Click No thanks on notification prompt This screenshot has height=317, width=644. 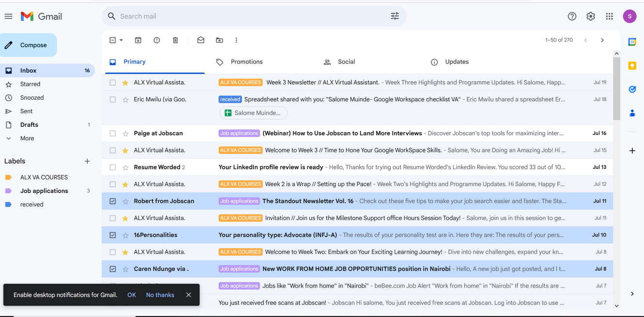pyautogui.click(x=160, y=295)
